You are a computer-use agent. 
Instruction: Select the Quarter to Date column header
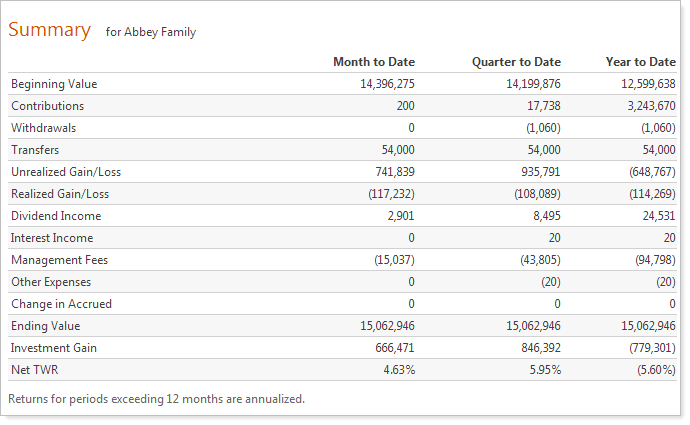[516, 62]
